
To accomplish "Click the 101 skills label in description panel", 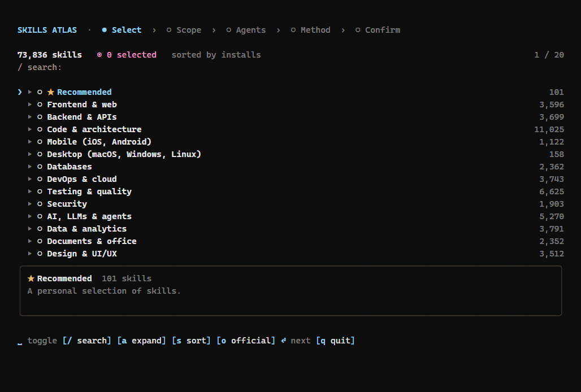I will [127, 278].
